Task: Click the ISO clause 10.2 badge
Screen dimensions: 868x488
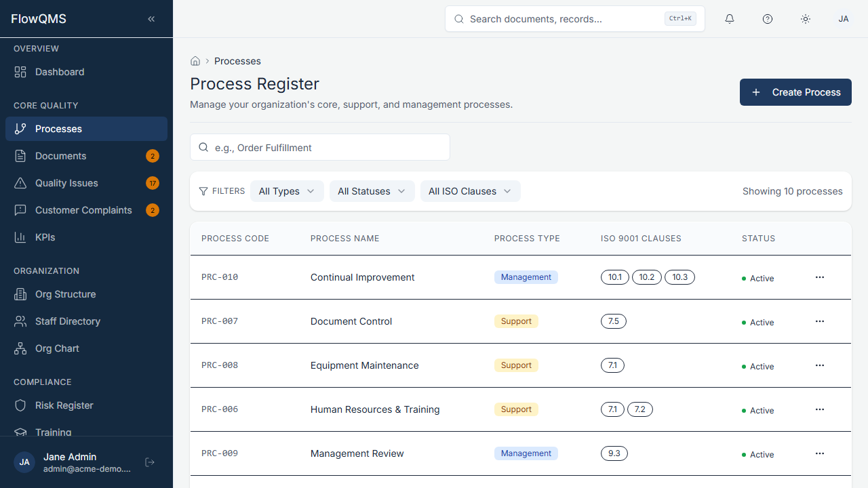Action: click(x=646, y=277)
